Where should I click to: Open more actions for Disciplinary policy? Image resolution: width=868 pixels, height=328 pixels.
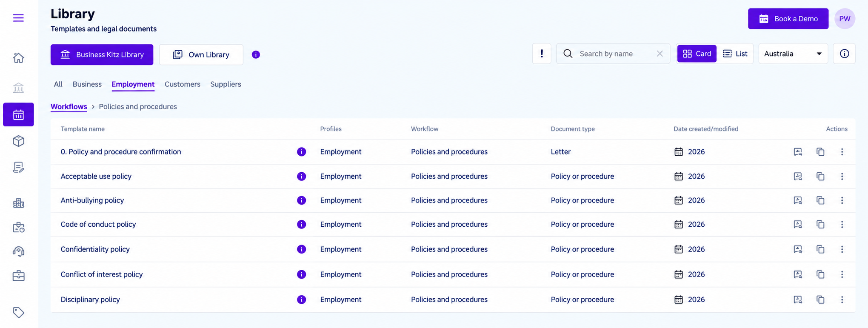(x=842, y=299)
